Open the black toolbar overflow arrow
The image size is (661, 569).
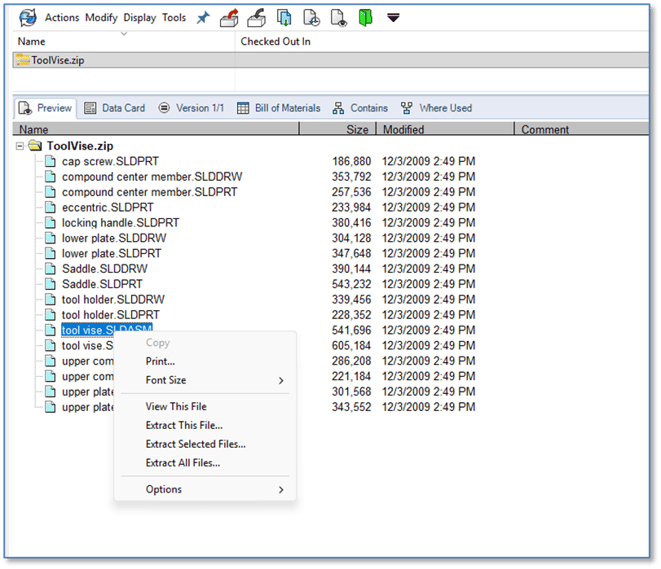[x=393, y=17]
